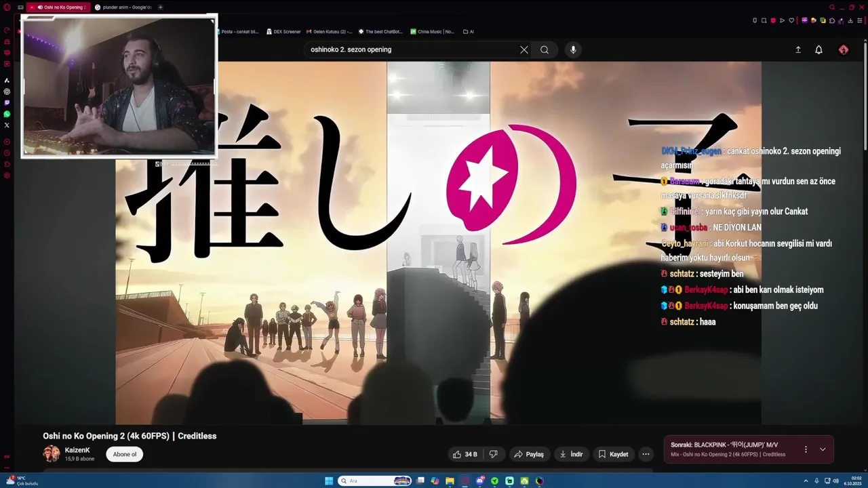Open WhatsApp in Opera sidebar

7,114
